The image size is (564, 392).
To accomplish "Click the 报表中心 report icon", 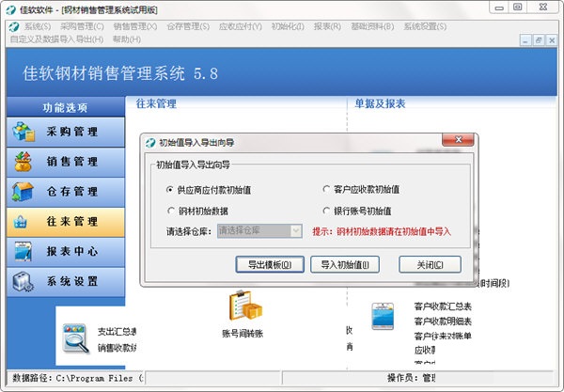I will pyautogui.click(x=23, y=251).
